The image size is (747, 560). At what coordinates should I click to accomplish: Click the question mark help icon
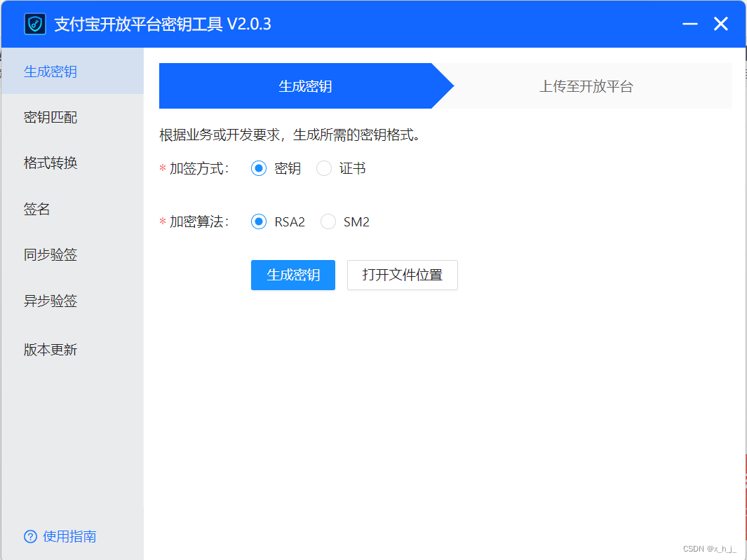coord(30,537)
